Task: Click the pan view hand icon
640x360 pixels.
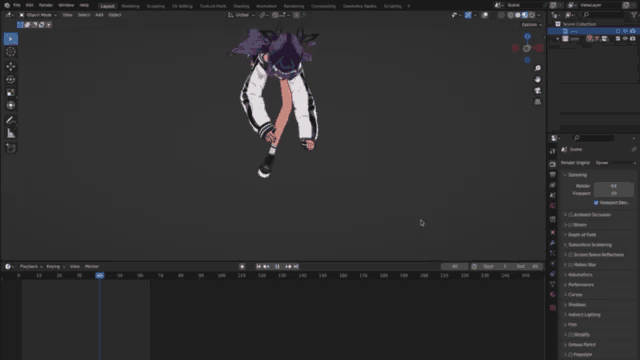Action: point(538,79)
